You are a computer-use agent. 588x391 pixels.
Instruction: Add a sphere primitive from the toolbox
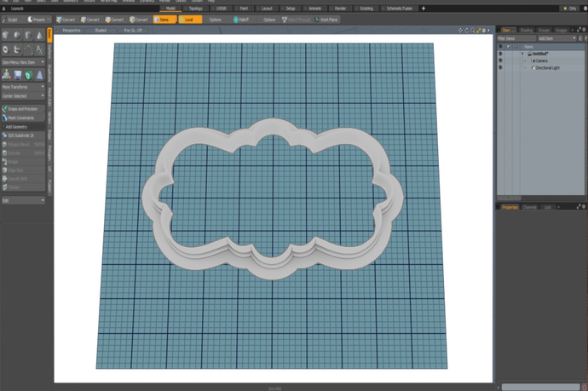tap(17, 35)
